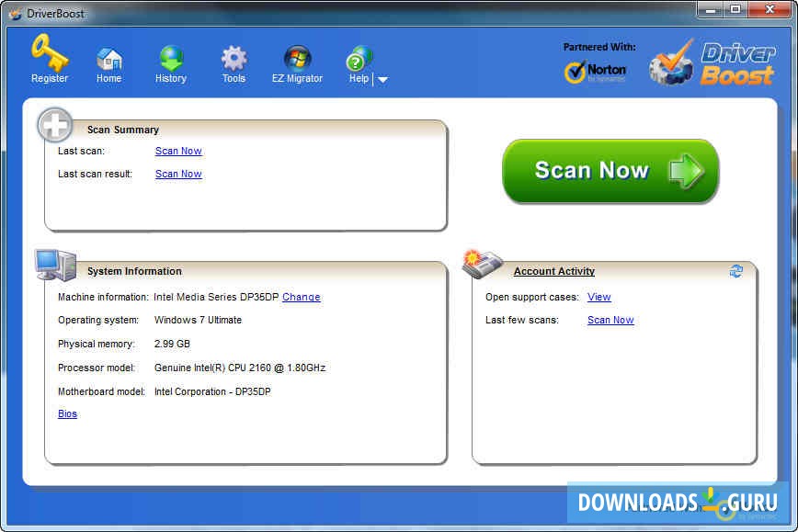Click the DriverBoost title bar icon

coord(16,14)
